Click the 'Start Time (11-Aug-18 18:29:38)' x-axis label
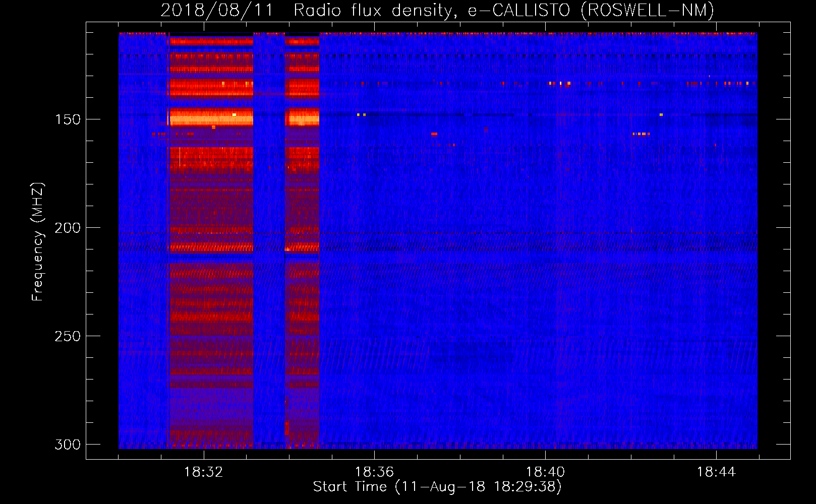Image resolution: width=816 pixels, height=504 pixels. pos(437,487)
